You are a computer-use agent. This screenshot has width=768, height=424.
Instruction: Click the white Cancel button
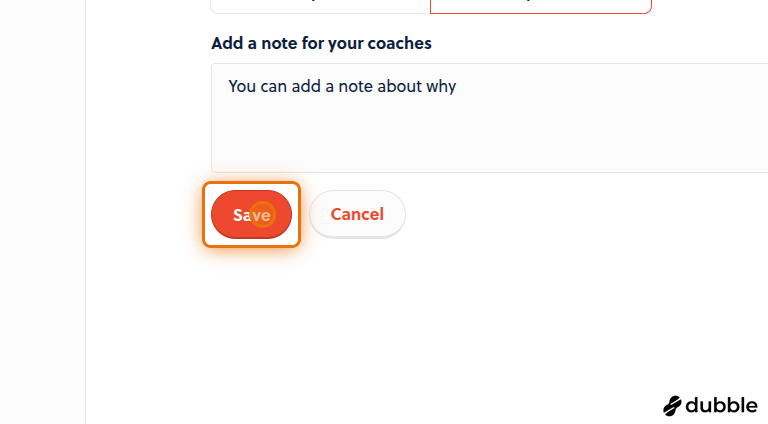357,214
